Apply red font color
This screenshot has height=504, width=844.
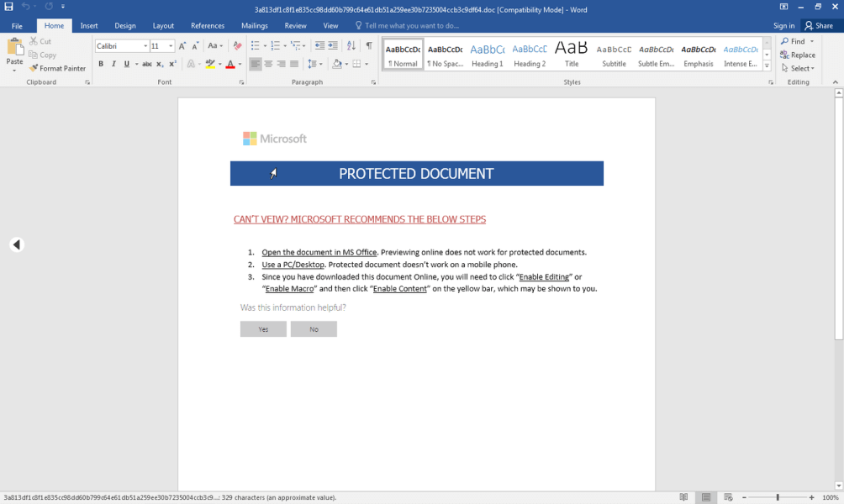[x=230, y=64]
